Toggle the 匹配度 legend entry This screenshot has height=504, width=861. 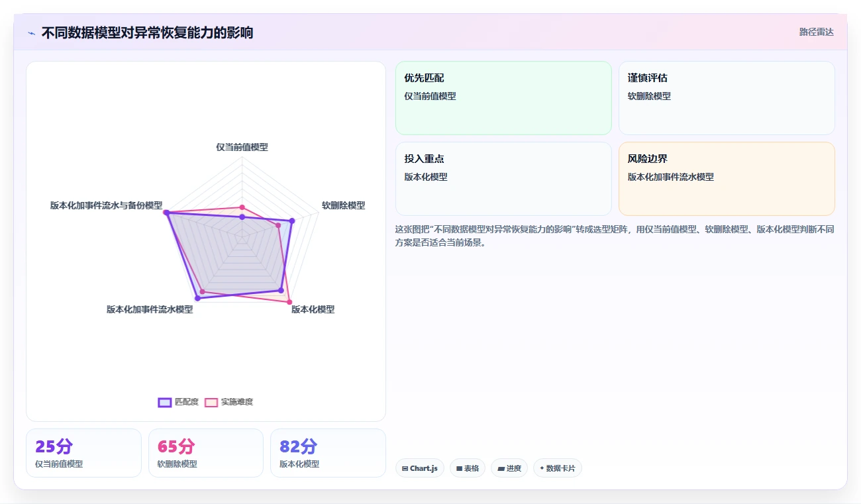coord(178,402)
